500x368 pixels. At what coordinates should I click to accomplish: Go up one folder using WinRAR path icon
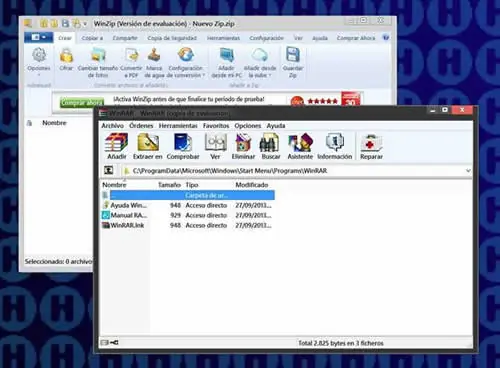click(109, 170)
